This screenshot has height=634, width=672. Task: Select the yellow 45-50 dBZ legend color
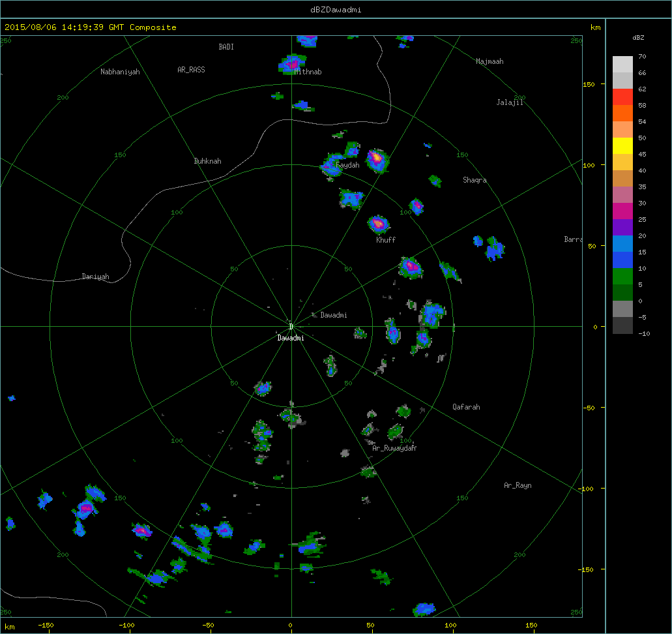(622, 145)
